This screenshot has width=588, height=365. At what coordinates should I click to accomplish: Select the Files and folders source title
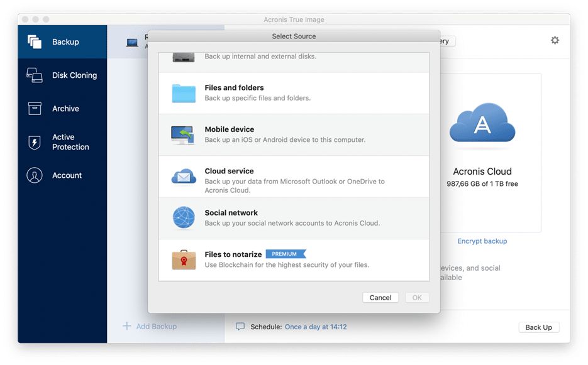pos(234,88)
